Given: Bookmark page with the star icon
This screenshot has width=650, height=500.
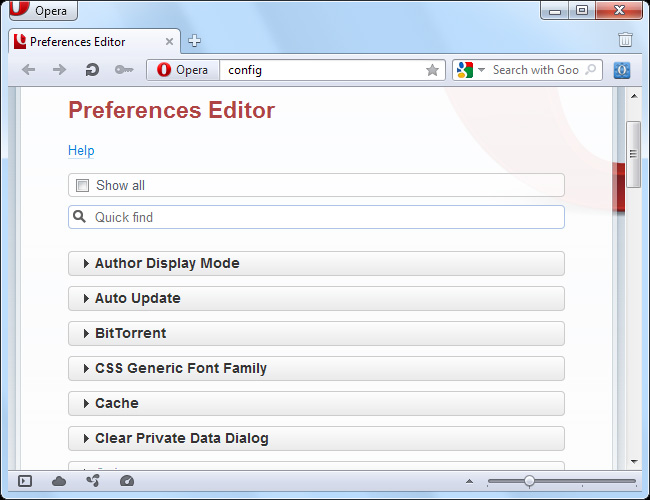Looking at the screenshot, I should tap(432, 70).
